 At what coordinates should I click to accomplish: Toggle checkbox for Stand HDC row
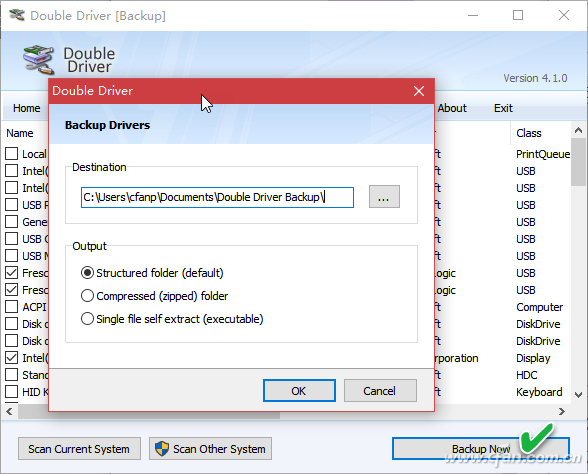[x=12, y=374]
